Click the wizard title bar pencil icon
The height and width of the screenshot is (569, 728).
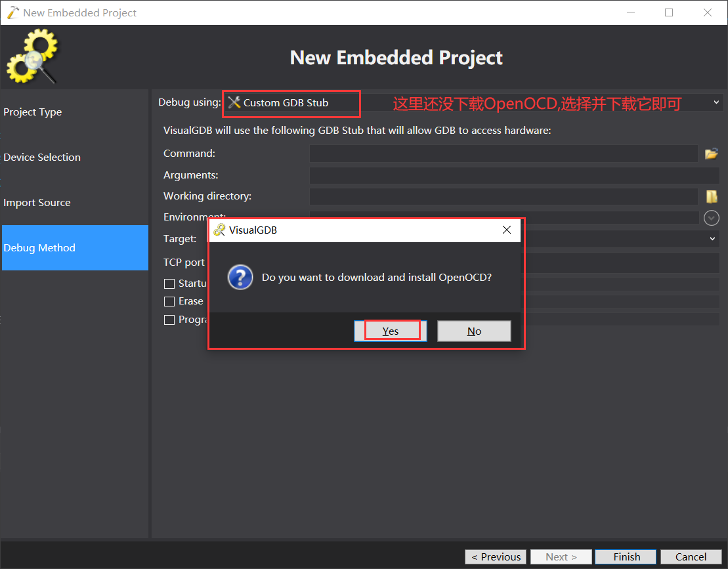click(x=13, y=12)
